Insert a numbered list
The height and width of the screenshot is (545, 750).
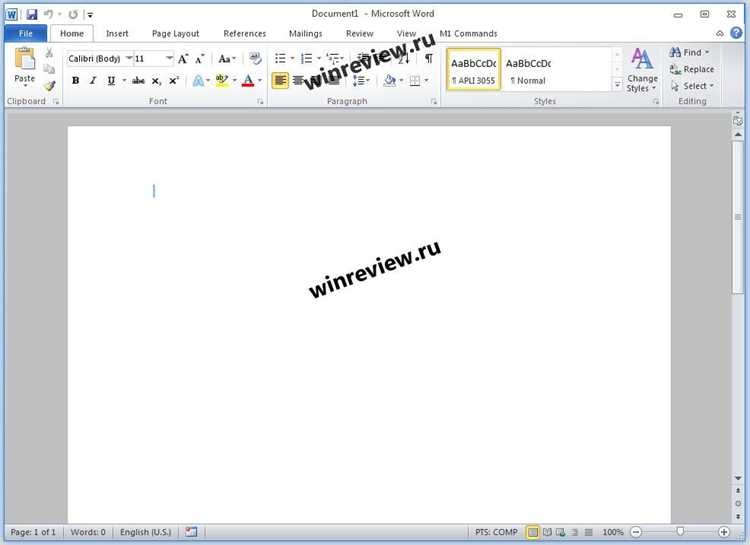[306, 58]
